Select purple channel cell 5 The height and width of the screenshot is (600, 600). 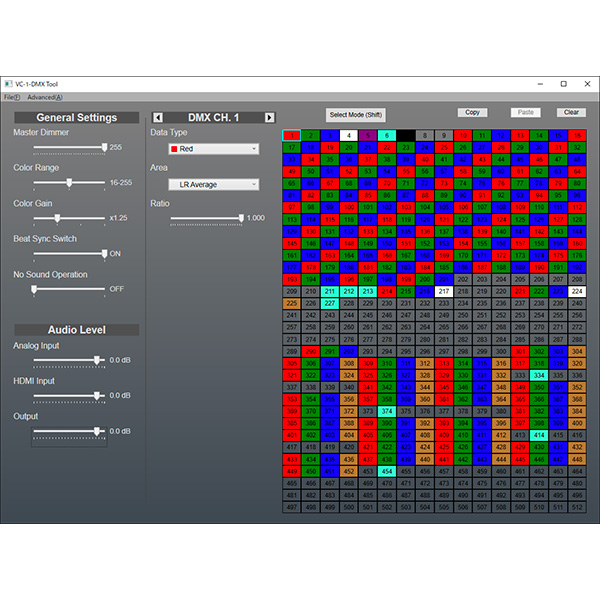pyautogui.click(x=367, y=135)
